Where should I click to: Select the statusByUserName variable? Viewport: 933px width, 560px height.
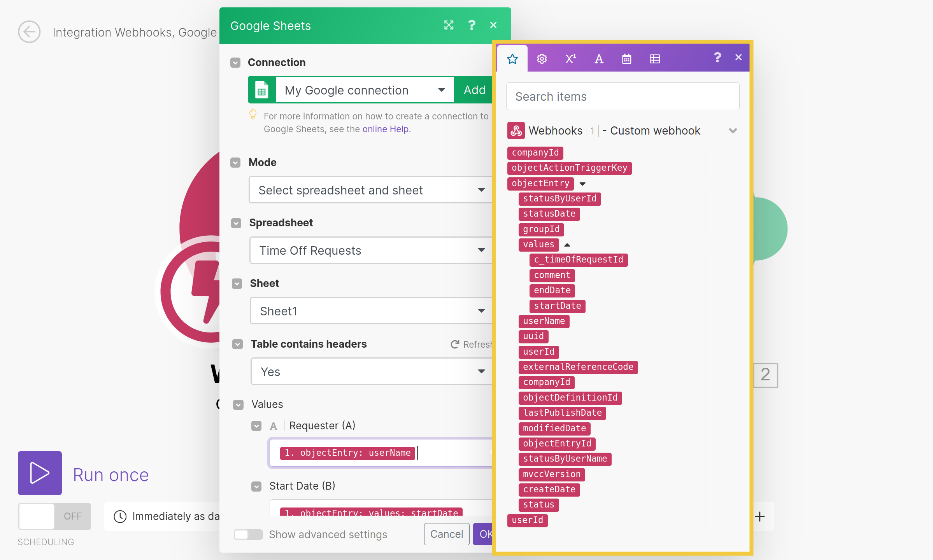coord(565,459)
